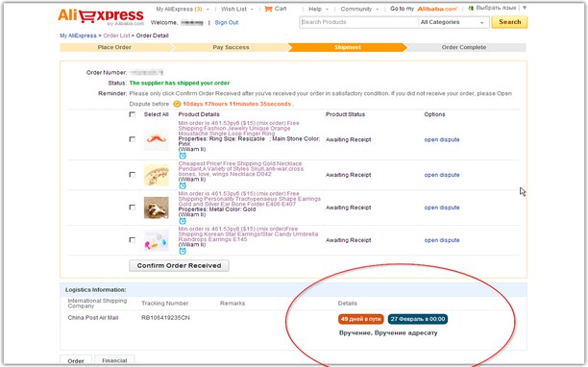Click the Search button
588x367 pixels.
pyautogui.click(x=509, y=22)
